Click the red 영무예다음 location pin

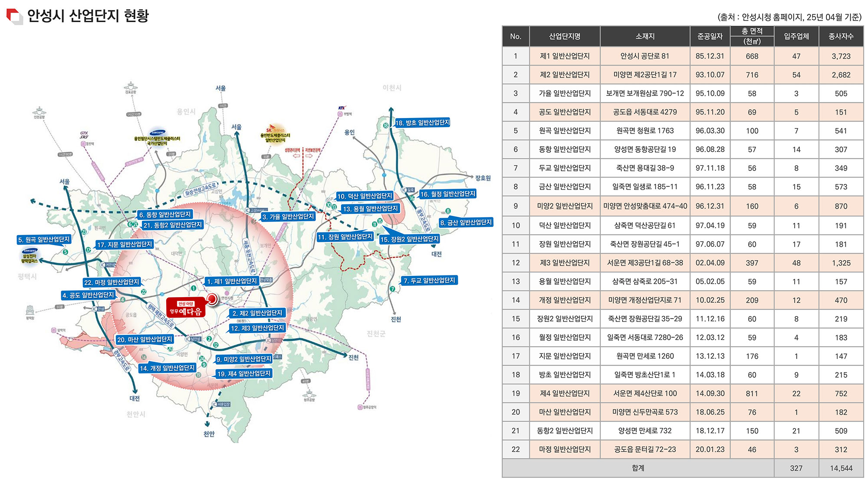(212, 298)
